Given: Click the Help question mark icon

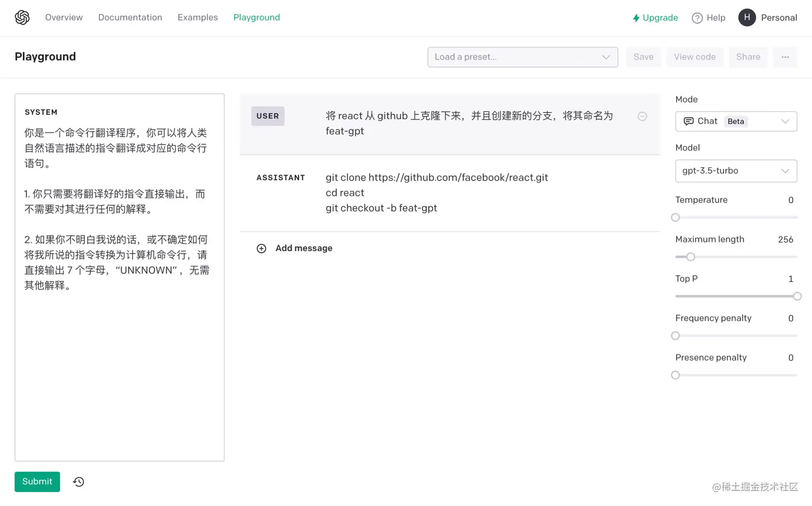Looking at the screenshot, I should [697, 18].
